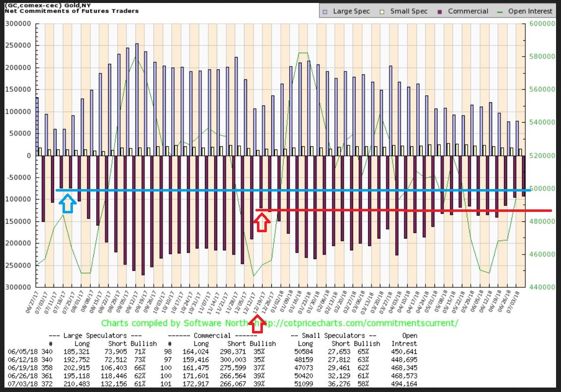
Task: Select the 'Small Spec' legend label
Action: pos(409,11)
